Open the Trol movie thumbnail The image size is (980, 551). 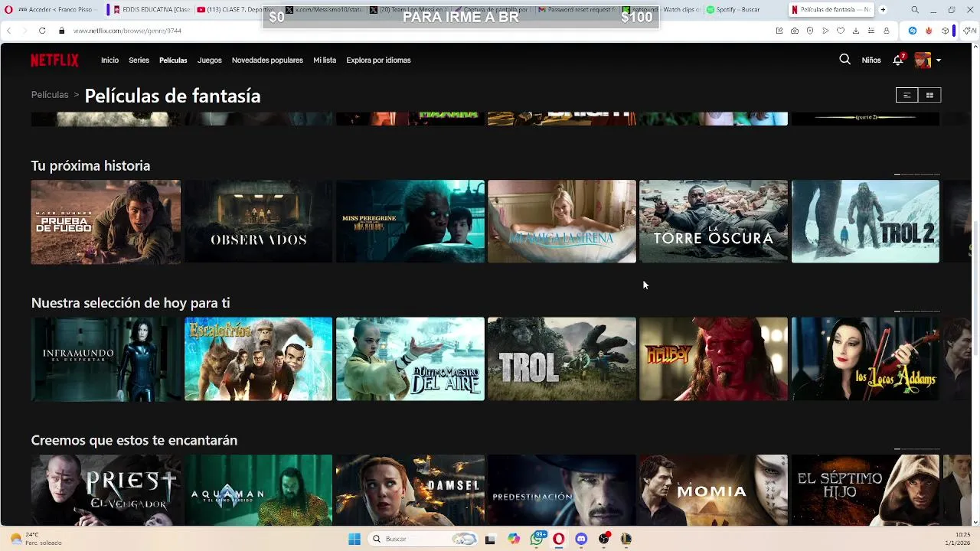tap(562, 359)
